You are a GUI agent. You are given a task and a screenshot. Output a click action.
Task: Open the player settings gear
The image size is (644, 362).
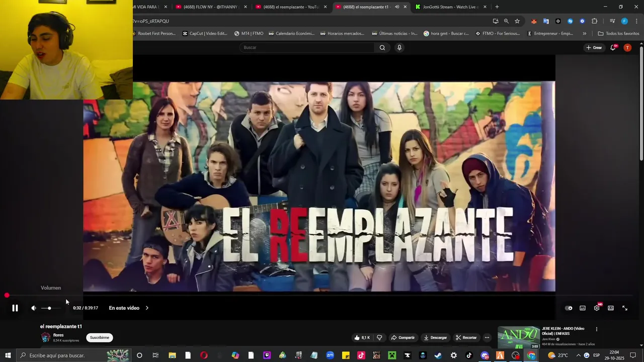point(597,308)
